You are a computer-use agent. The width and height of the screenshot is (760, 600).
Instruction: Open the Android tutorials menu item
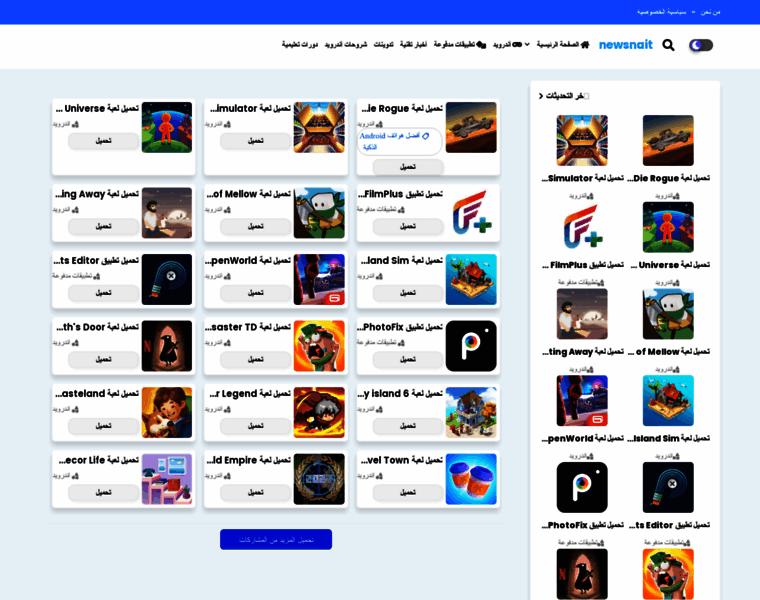click(346, 45)
